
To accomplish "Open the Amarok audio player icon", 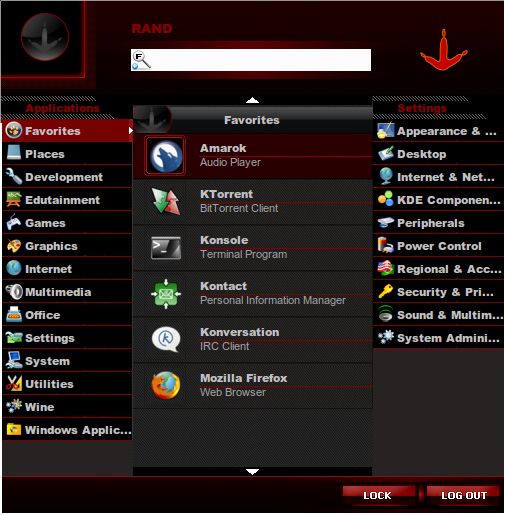I will pos(165,156).
